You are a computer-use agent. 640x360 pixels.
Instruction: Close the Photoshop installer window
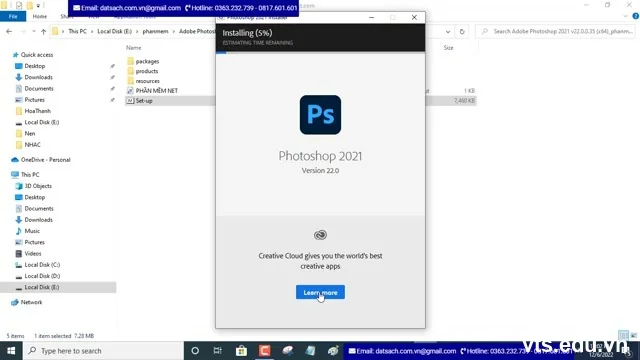414,18
